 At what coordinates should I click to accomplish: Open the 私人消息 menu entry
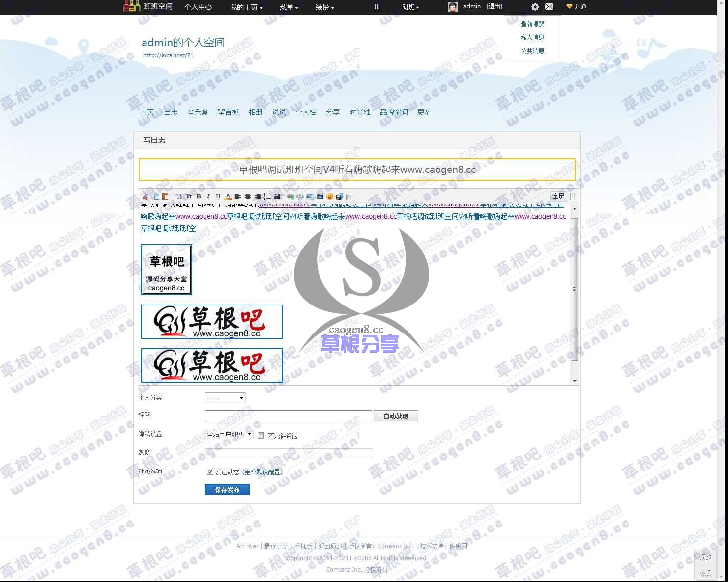pyautogui.click(x=532, y=37)
